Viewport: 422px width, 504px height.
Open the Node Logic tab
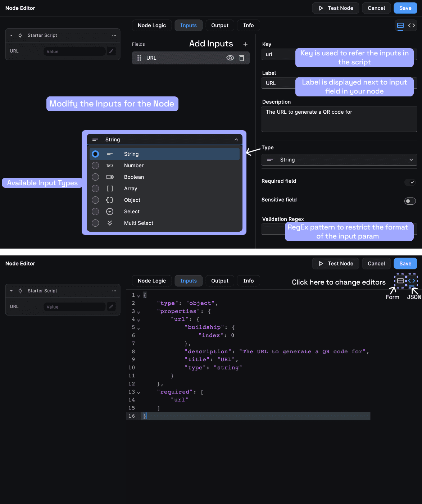(x=151, y=25)
